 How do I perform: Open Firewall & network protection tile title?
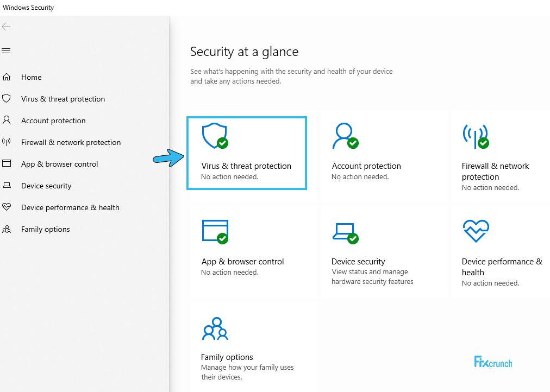click(x=495, y=172)
